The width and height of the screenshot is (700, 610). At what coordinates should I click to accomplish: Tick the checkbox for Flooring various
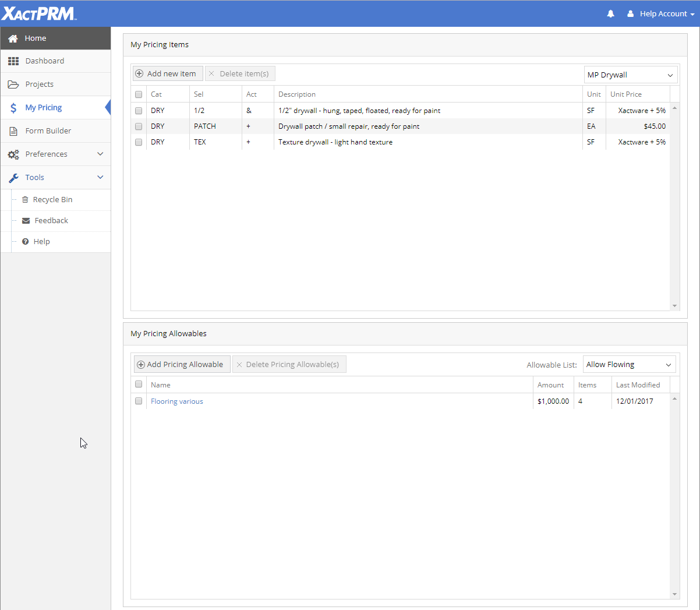coord(139,401)
